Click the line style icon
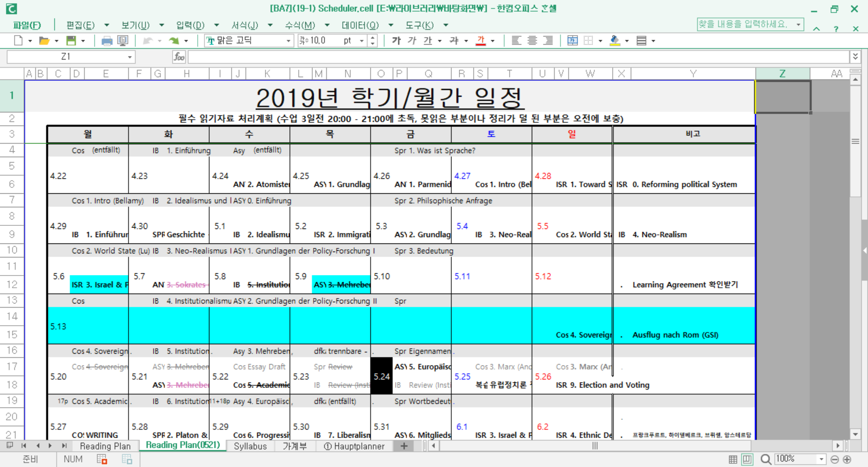The width and height of the screenshot is (868, 467). point(641,41)
